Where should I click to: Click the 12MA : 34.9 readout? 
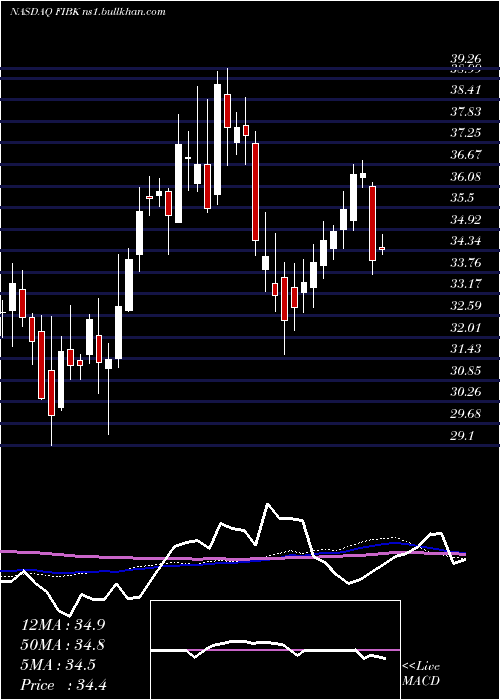(63, 625)
